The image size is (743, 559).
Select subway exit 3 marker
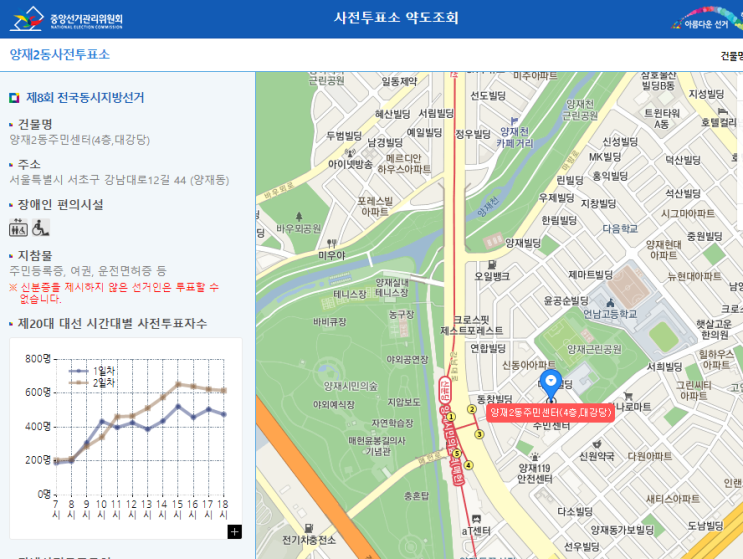tap(479, 434)
